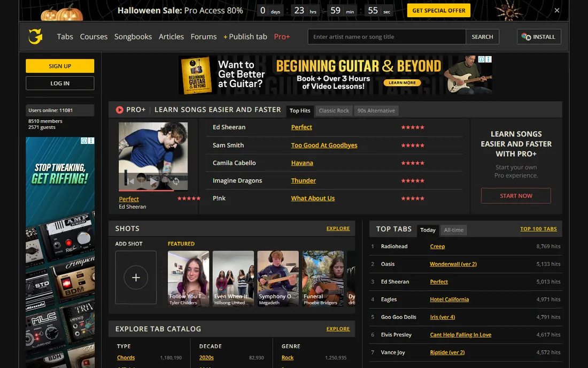Click the play control on Perfect video
Viewport: 588px width, 368px height.
[153, 181]
